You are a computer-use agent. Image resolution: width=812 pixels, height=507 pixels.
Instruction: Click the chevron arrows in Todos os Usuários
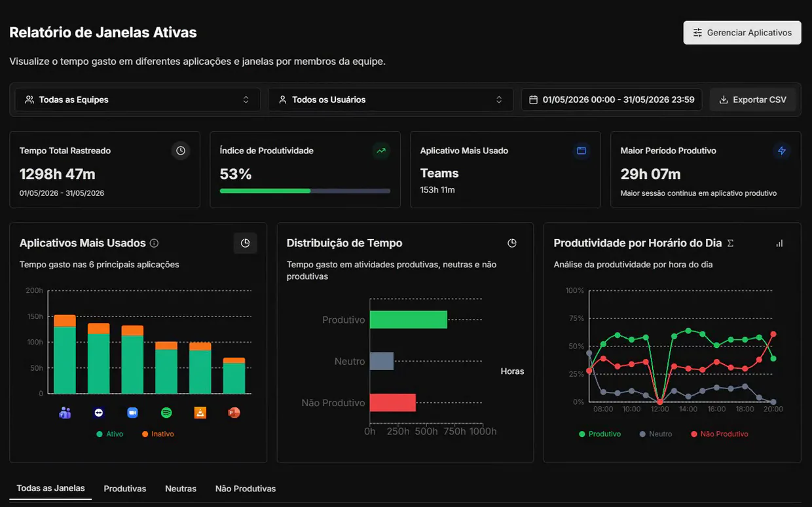coord(500,100)
